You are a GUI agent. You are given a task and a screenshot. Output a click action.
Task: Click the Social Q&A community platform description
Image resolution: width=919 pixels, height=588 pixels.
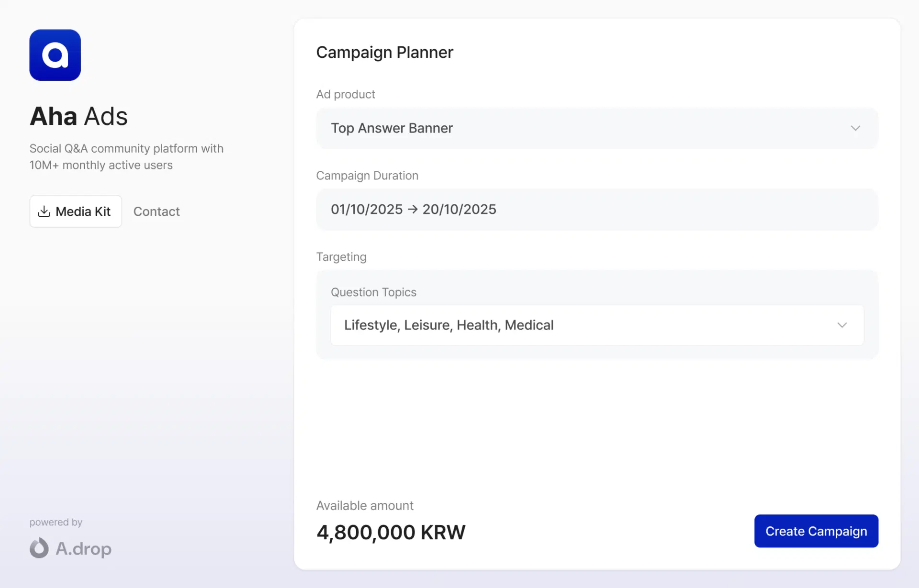[x=126, y=156]
